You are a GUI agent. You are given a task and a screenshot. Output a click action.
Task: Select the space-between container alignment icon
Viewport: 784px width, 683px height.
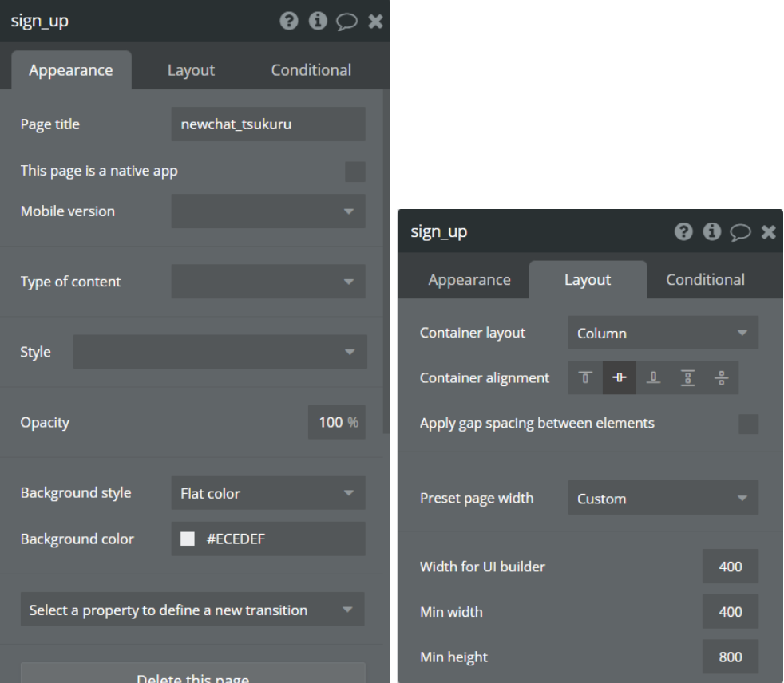point(687,378)
